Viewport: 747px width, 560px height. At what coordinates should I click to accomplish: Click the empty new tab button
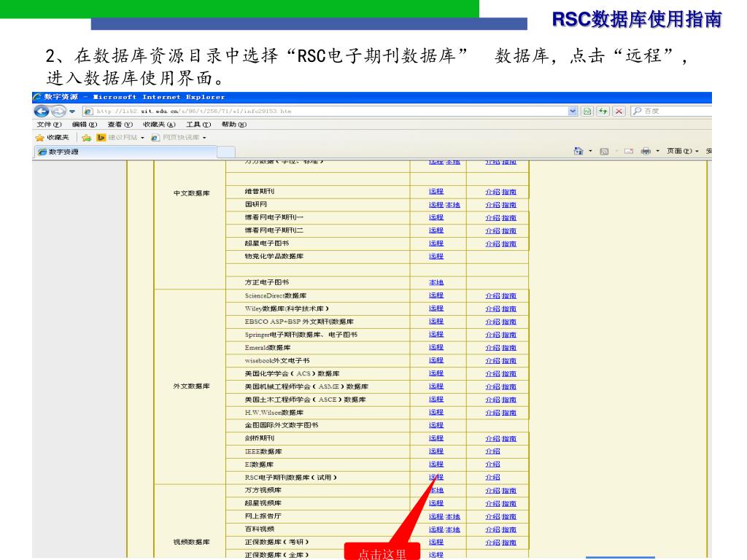[x=226, y=152]
